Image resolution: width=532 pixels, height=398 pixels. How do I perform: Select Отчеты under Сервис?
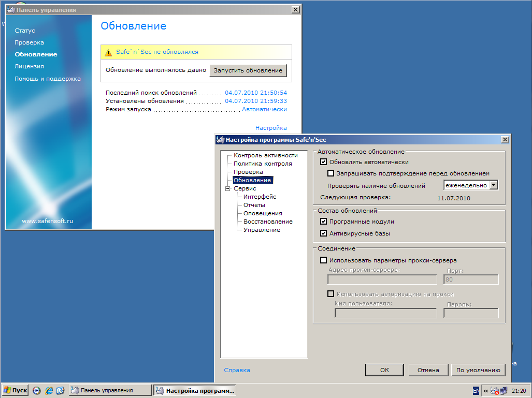click(254, 205)
